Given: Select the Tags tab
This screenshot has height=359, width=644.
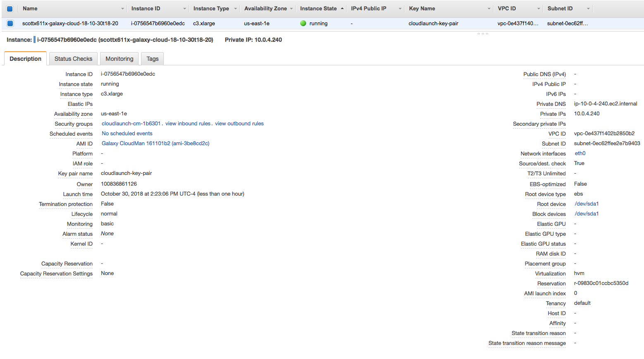Looking at the screenshot, I should tap(152, 58).
